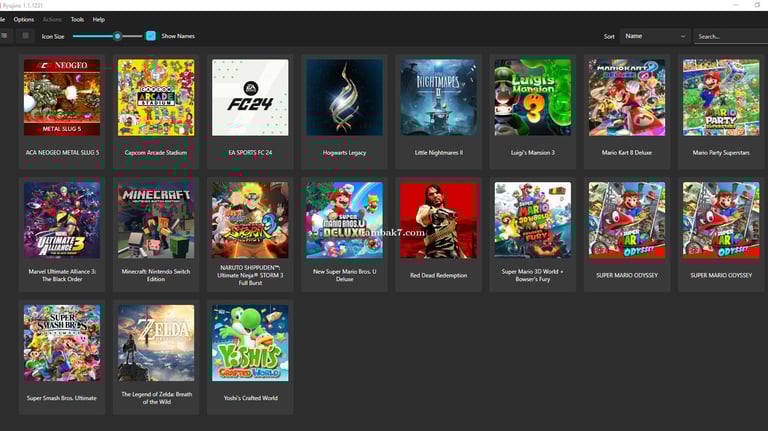Open the Tools menu

click(x=77, y=20)
